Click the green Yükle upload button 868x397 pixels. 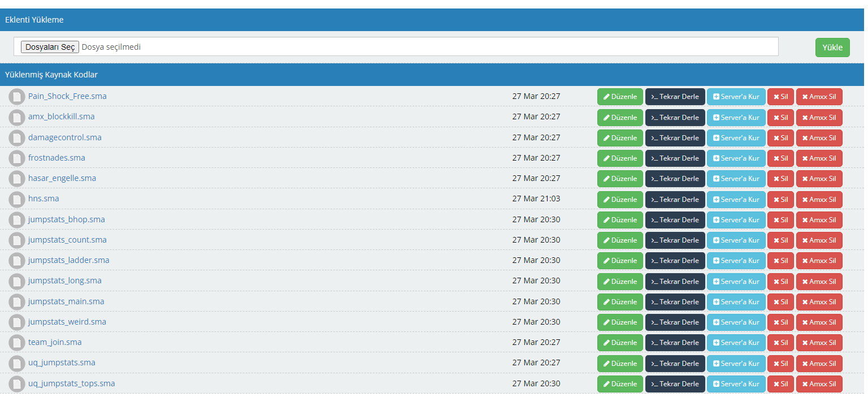[832, 48]
